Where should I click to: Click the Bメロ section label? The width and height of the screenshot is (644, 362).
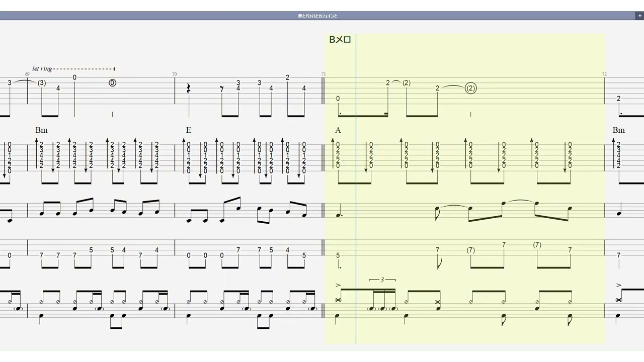(340, 39)
